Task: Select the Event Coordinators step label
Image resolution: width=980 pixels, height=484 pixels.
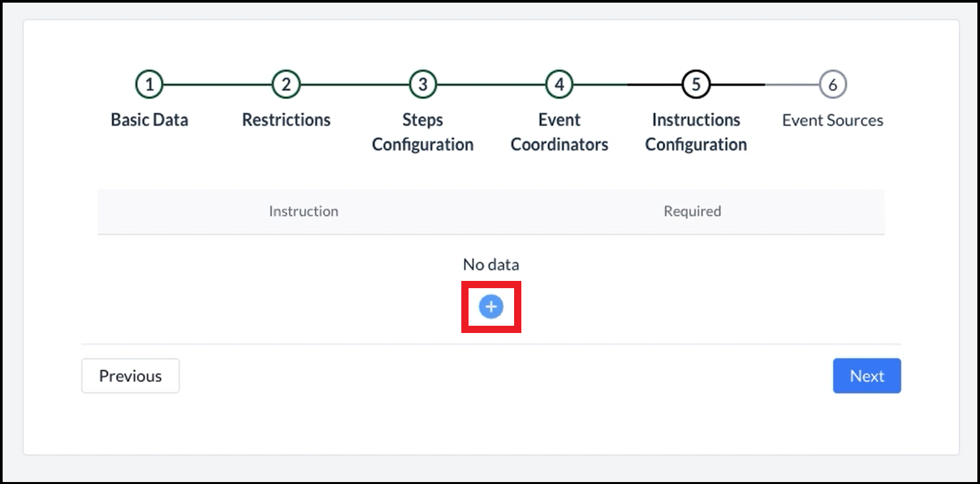Action: (560, 132)
